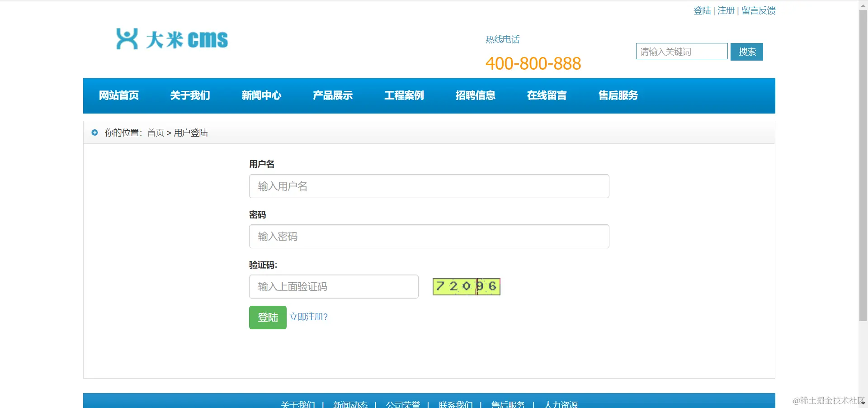Screen dimensions: 868x408
Task: Open footer 联系我们 link
Action: (x=456, y=404)
